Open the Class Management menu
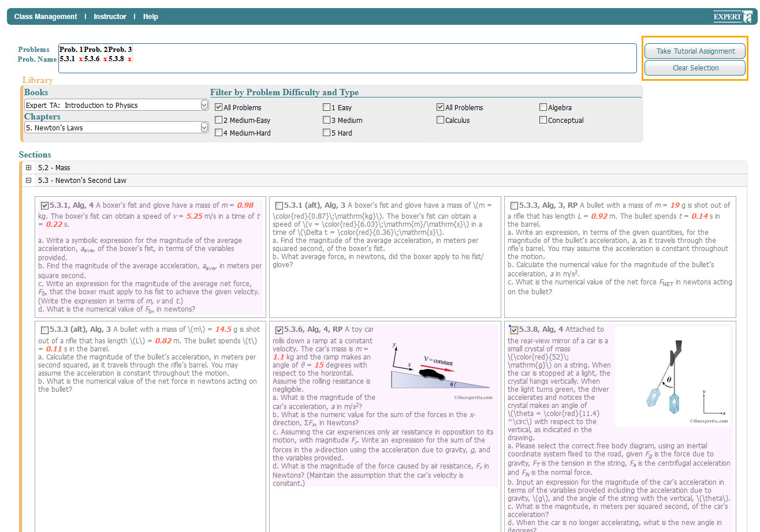760x532 pixels. (46, 17)
